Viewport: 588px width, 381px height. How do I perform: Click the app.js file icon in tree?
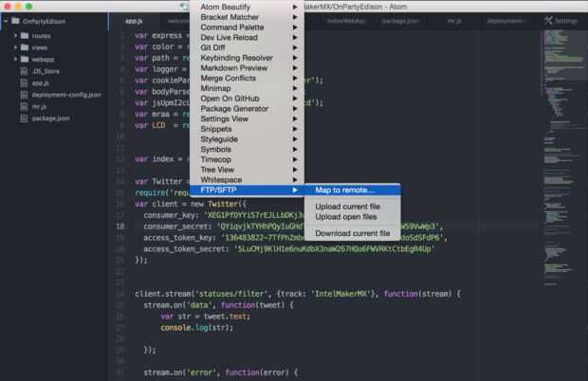coord(25,82)
